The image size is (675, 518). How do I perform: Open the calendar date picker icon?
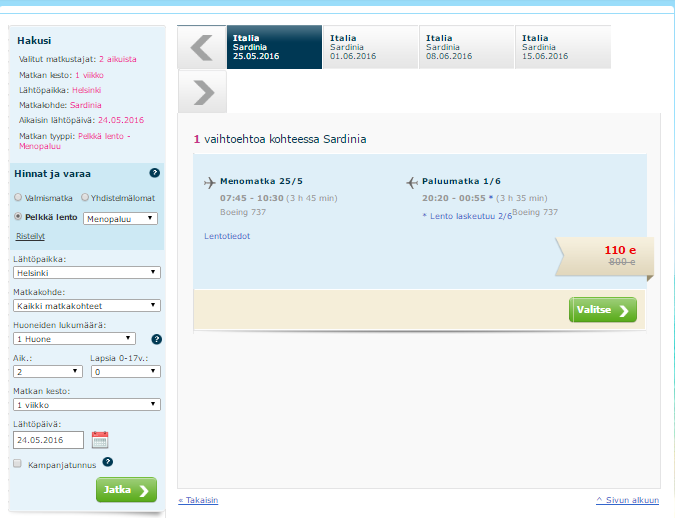(99, 439)
